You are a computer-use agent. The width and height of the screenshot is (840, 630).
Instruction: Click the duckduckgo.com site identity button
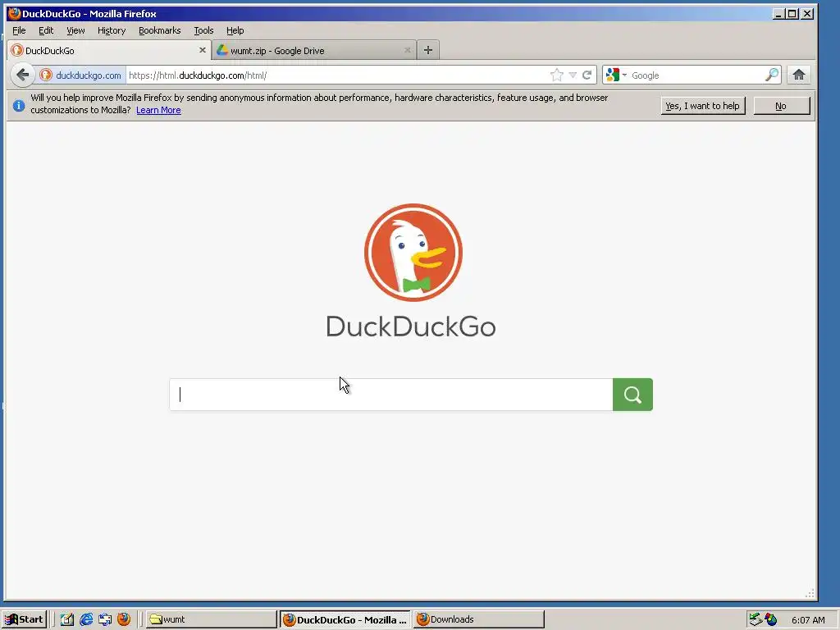pos(81,75)
